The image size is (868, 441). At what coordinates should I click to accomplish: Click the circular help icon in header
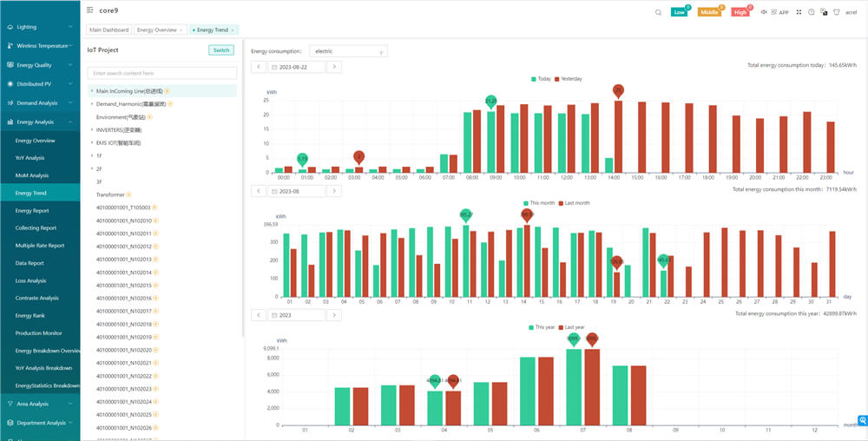tap(811, 11)
